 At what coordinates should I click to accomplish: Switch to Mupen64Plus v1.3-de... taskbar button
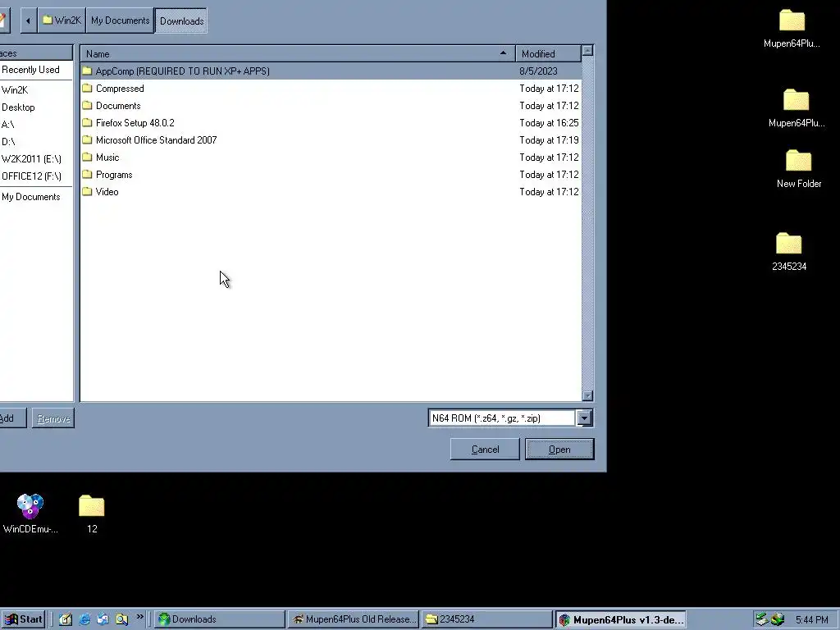[x=620, y=619]
